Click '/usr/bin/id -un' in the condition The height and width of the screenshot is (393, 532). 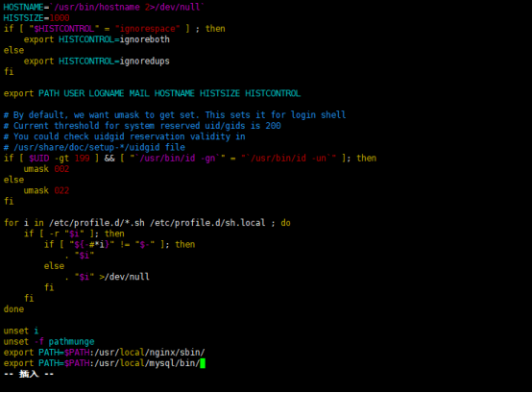(289, 159)
